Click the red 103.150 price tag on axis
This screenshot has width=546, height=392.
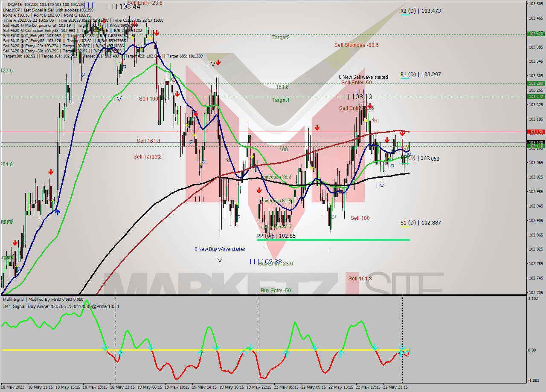click(536, 132)
